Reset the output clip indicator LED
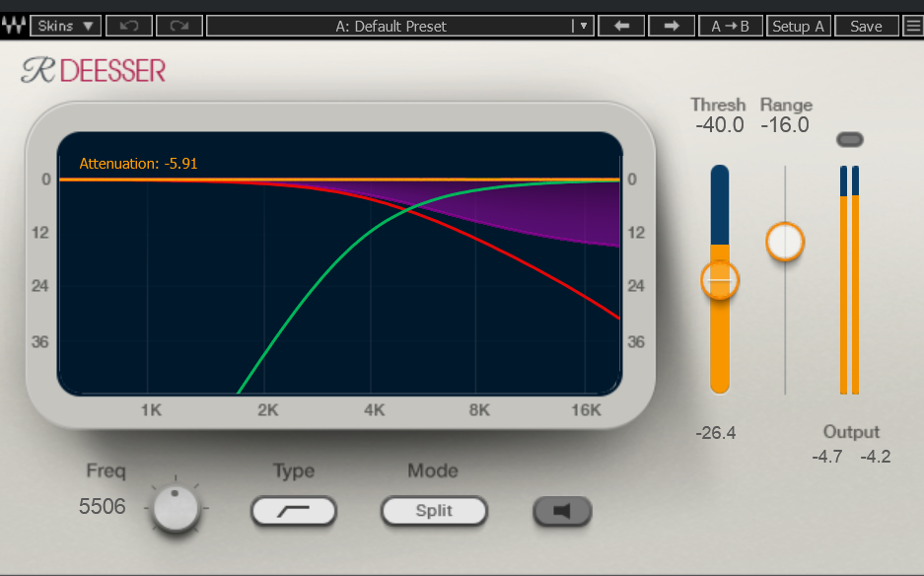Image resolution: width=924 pixels, height=576 pixels. [850, 140]
